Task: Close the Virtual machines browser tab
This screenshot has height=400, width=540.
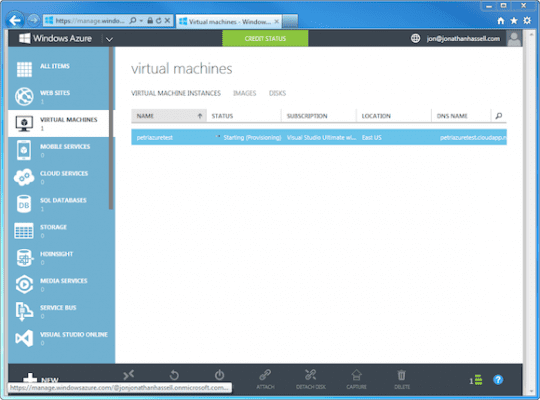Action: point(277,21)
